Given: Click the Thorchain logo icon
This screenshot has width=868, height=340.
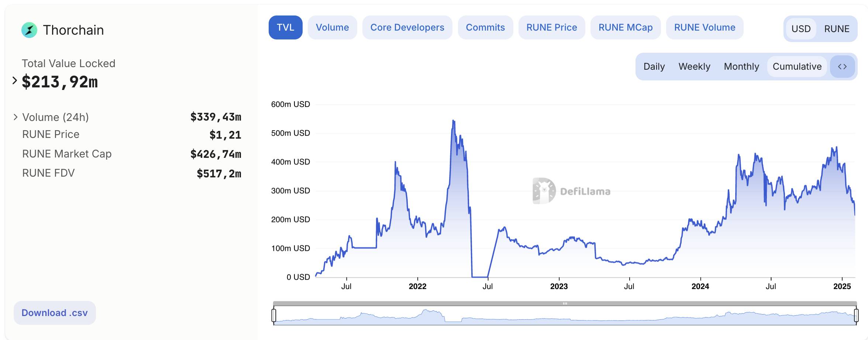Looking at the screenshot, I should [29, 30].
